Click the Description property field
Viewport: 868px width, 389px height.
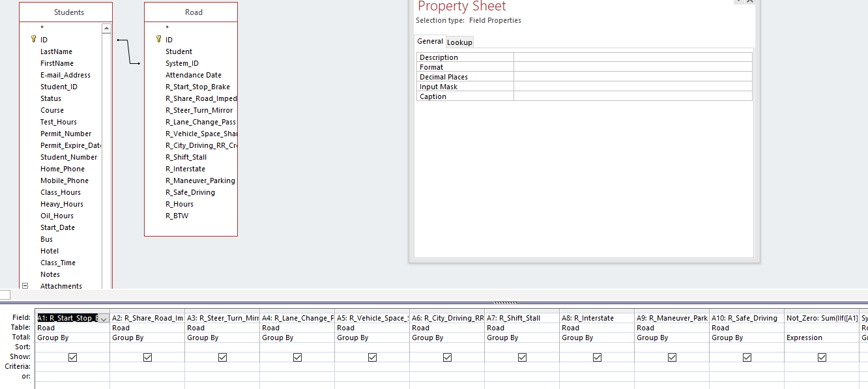coord(633,57)
